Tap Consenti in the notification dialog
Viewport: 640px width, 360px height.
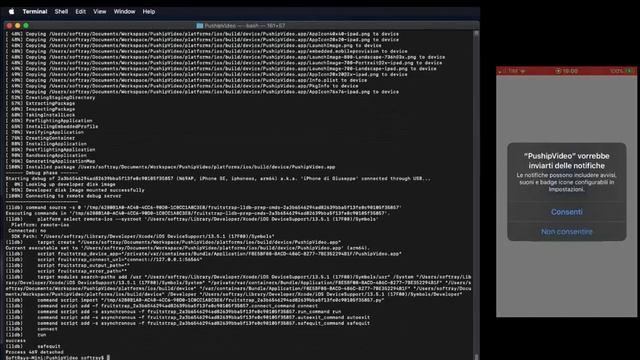[567, 212]
